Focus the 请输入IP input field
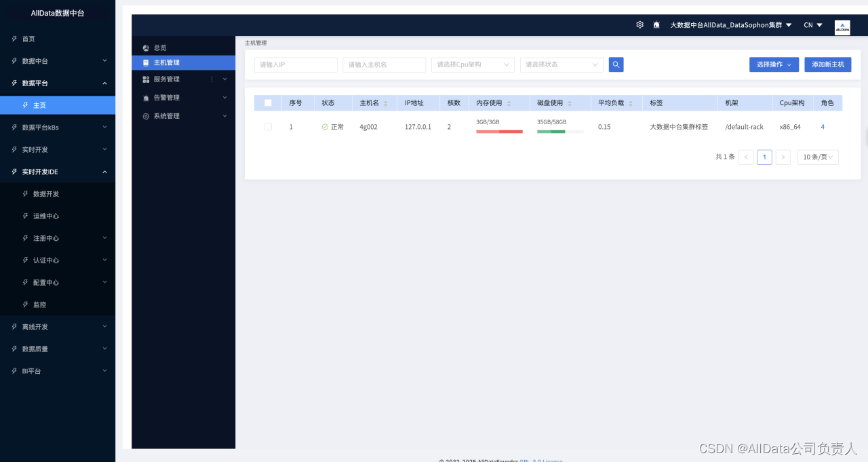 point(296,64)
